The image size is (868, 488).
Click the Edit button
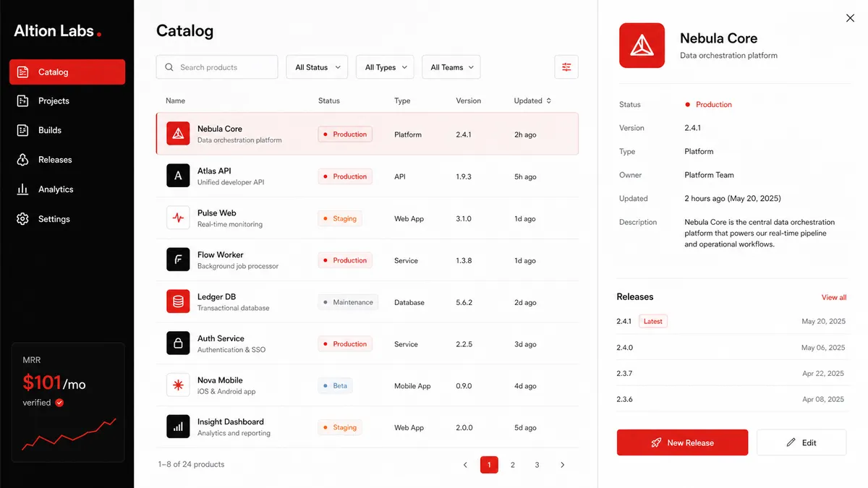[x=801, y=442]
